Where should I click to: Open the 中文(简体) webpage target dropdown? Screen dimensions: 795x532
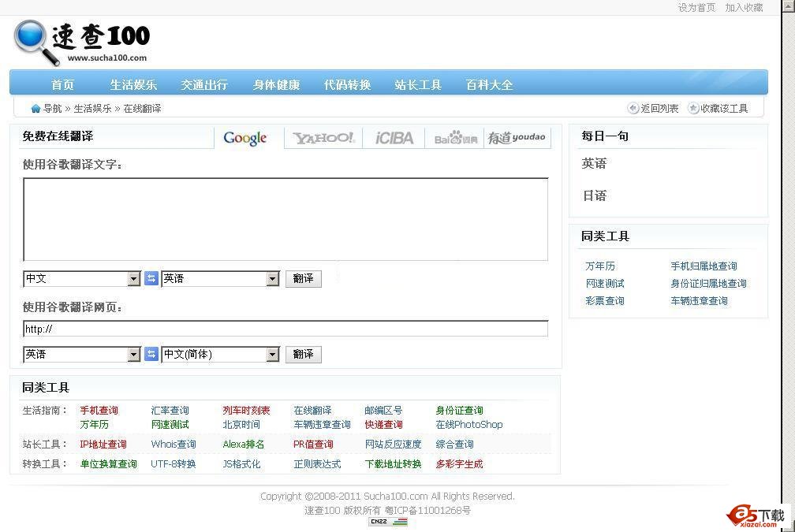272,355
